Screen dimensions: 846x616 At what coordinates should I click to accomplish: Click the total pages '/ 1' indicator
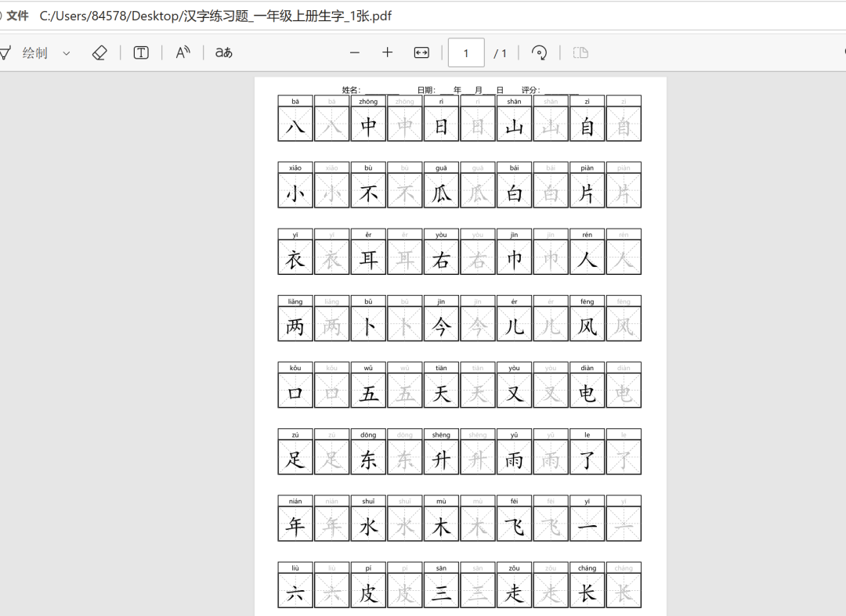point(500,53)
